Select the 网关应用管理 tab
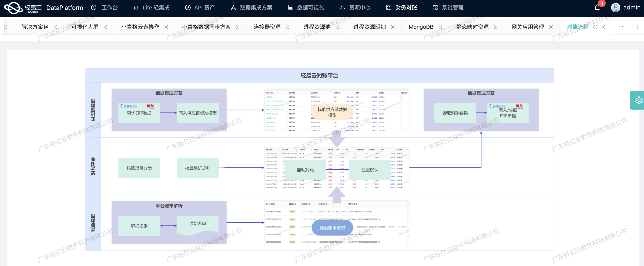 527,27
